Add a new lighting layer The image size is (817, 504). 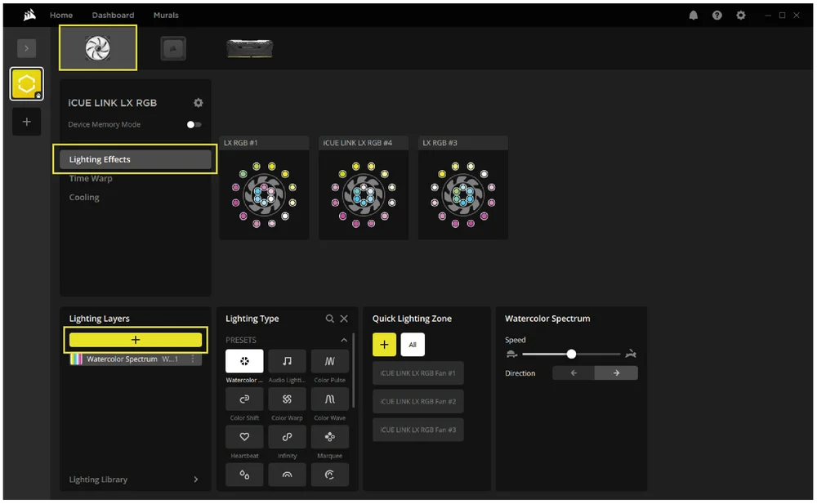[136, 340]
